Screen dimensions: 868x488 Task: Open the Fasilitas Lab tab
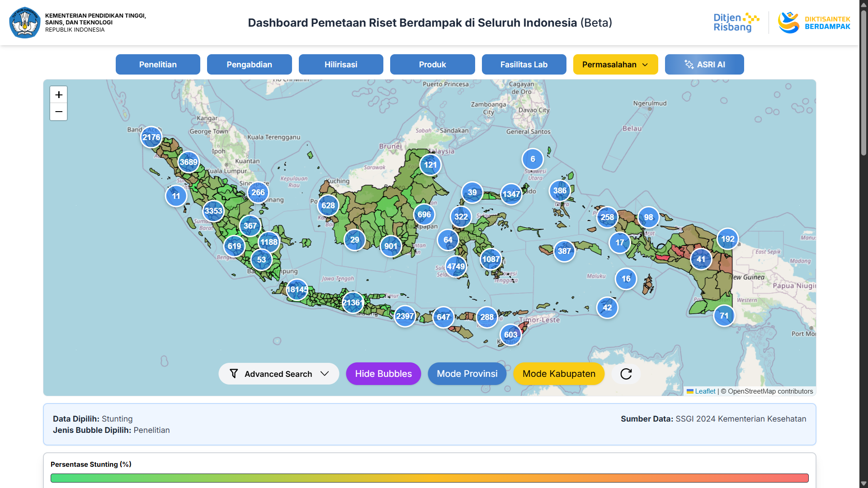[x=524, y=65]
